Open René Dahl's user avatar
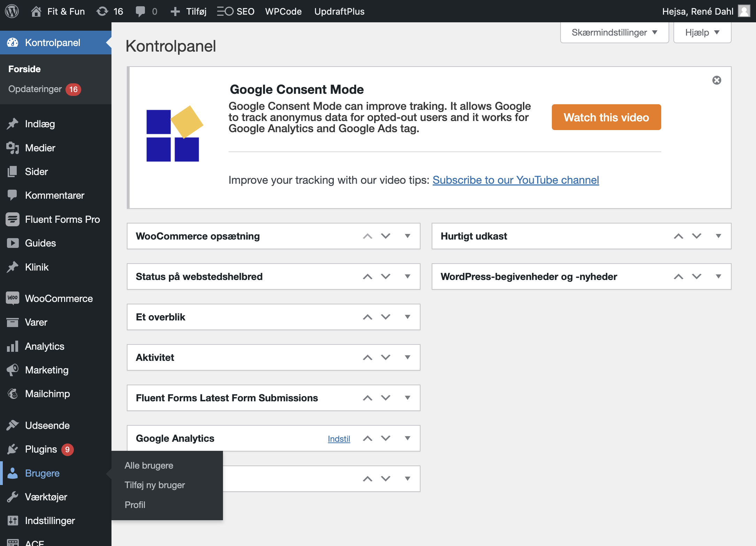Viewport: 756px width, 546px height. point(744,11)
